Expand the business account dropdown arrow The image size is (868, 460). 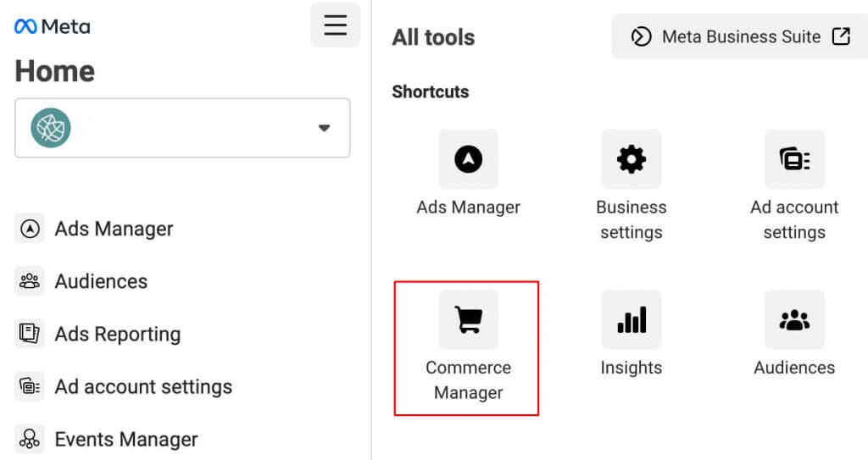point(323,128)
